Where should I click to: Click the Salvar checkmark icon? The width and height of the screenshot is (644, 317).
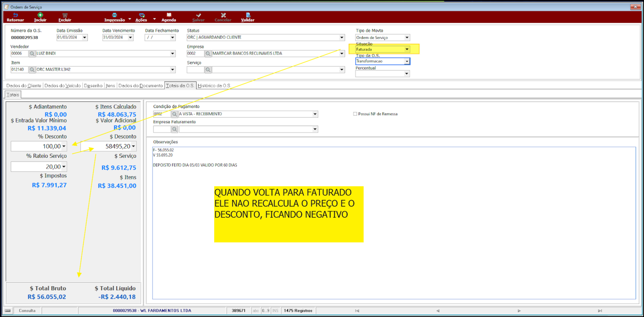198,15
